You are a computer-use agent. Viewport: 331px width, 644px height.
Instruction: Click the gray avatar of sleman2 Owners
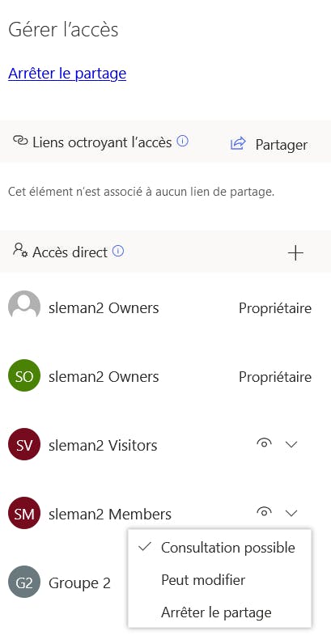(x=24, y=307)
